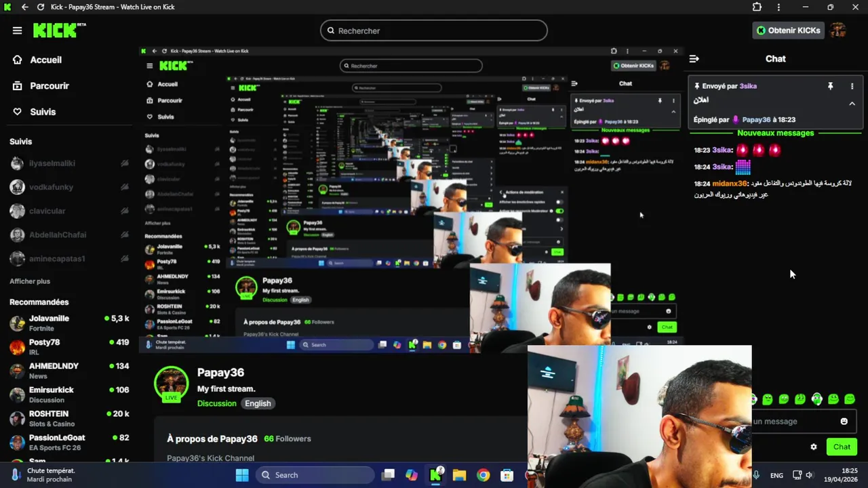
Task: Insert the rightmost green Kick emote
Action: click(850, 399)
